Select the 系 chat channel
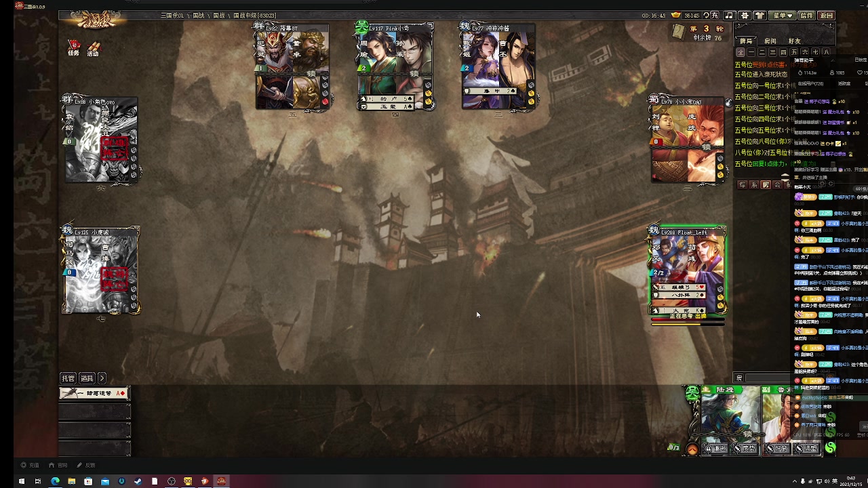This screenshot has width=868, height=488. (754, 184)
